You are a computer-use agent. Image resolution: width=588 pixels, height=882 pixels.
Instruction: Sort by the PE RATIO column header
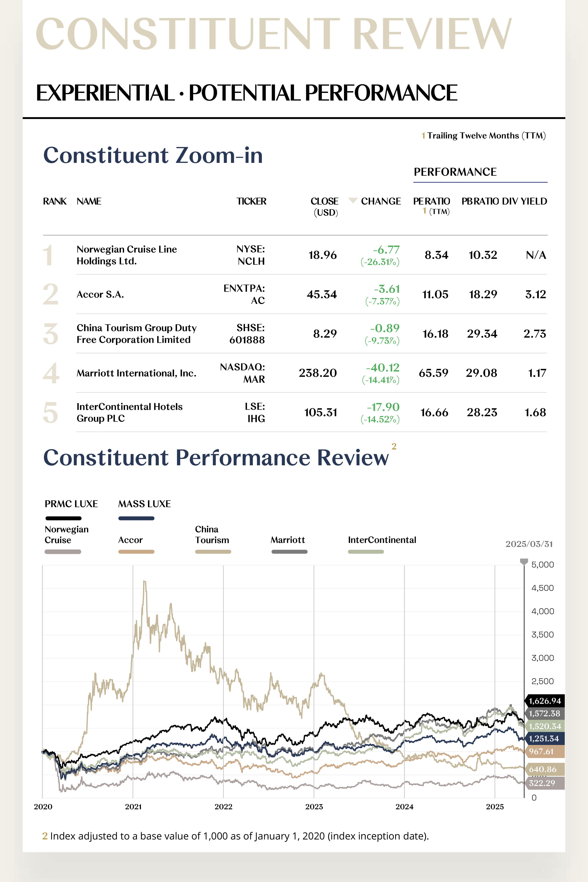point(431,201)
